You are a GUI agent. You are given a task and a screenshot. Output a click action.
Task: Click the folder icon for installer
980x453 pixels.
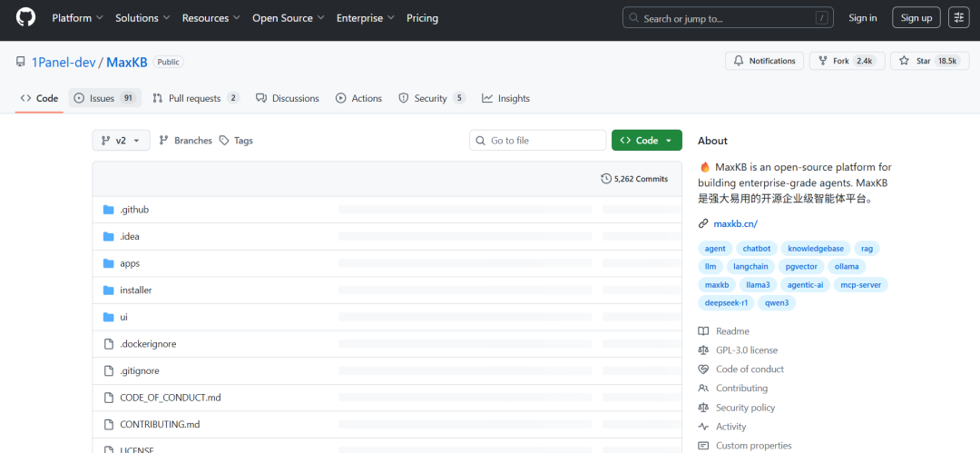(108, 291)
